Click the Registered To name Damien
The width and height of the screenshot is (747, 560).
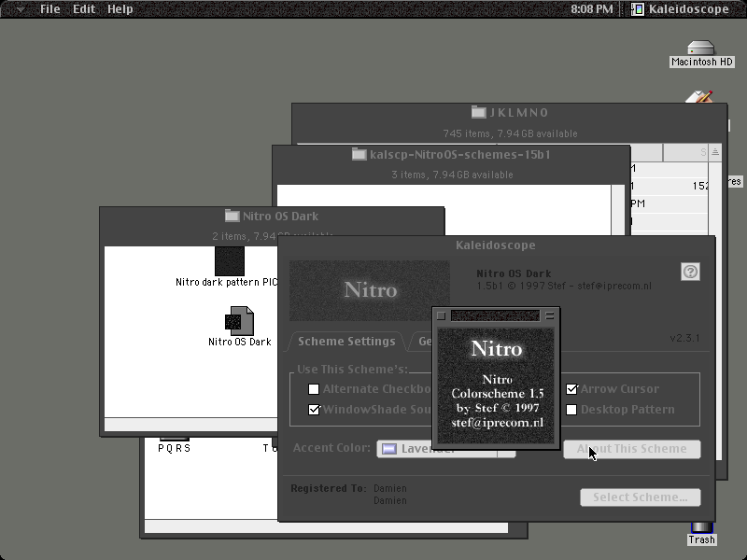390,488
